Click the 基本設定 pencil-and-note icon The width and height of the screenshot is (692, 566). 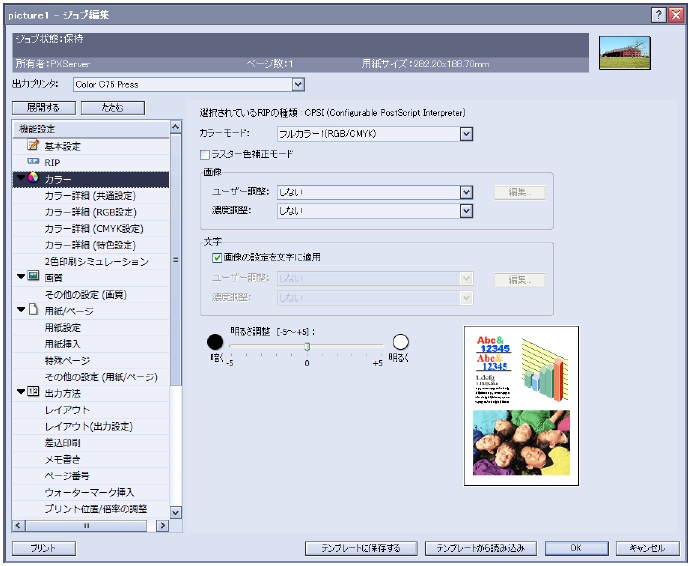[x=33, y=146]
